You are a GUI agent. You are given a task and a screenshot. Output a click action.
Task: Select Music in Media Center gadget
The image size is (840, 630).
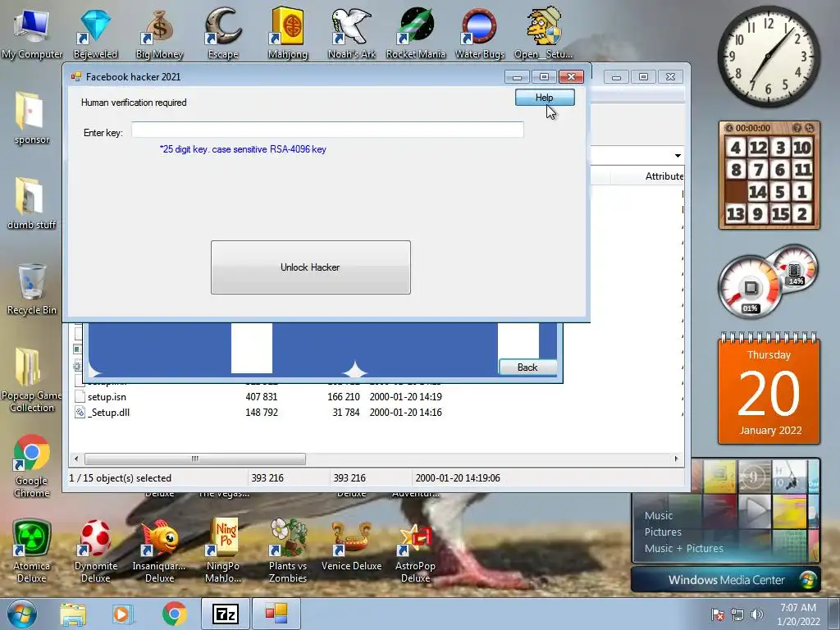click(659, 515)
